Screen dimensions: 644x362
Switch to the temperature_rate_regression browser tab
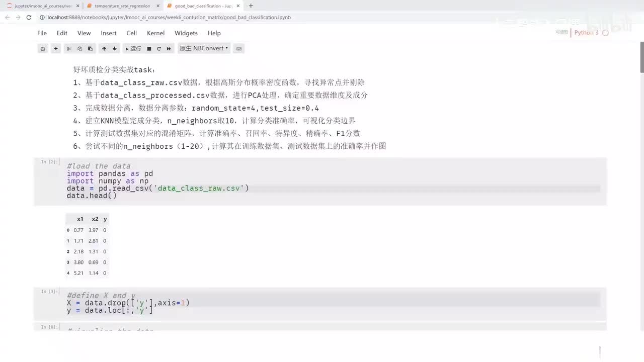(122, 6)
